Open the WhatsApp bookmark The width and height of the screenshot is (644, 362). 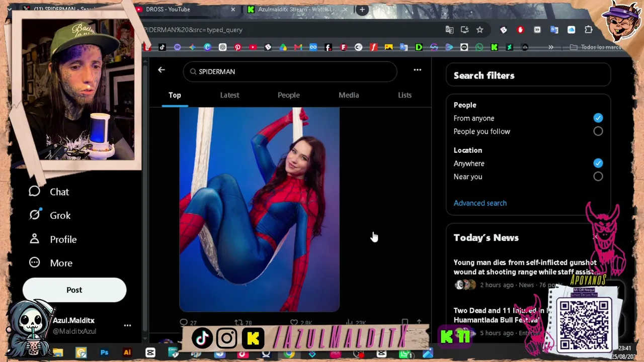pyautogui.click(x=479, y=47)
